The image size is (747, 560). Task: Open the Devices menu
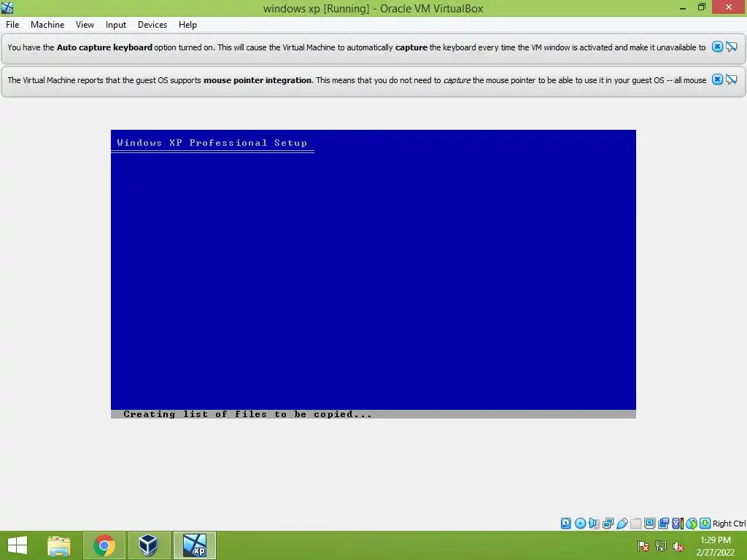click(x=152, y=25)
